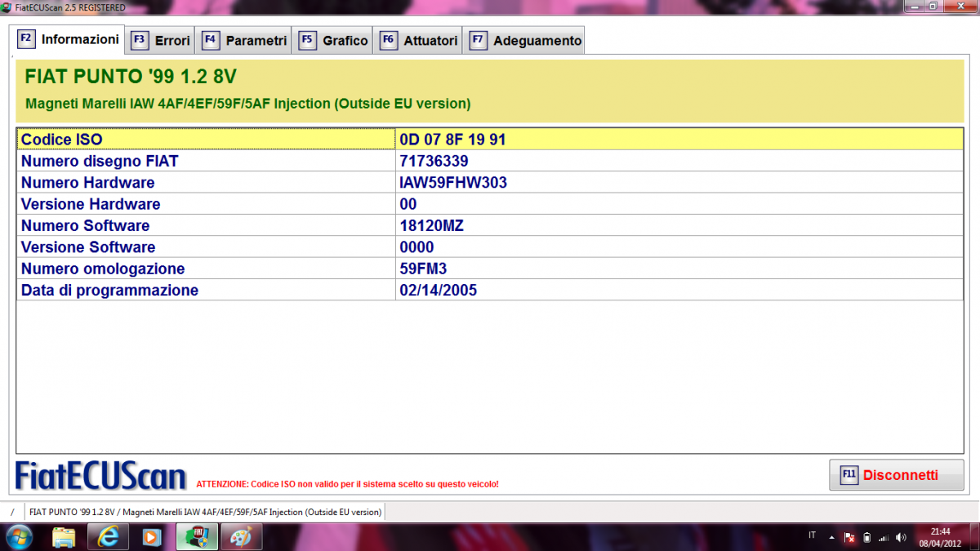Click the F7 key icon on Adeguamento tab
Viewport: 980px width, 551px height.
coord(478,40)
